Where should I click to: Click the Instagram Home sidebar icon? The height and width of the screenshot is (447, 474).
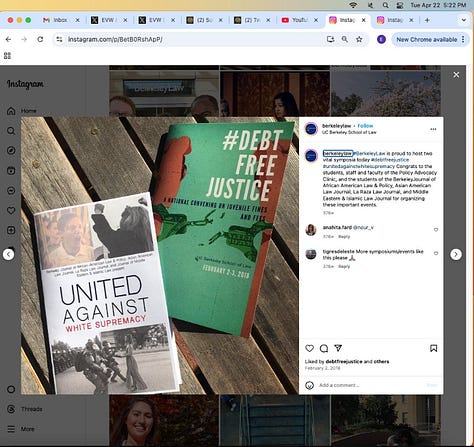tap(11, 111)
